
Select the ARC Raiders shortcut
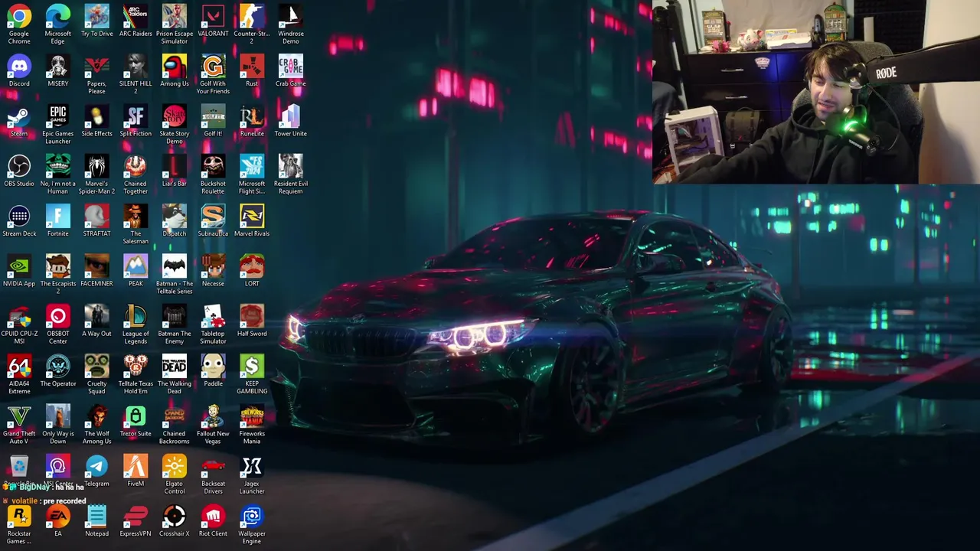(x=136, y=17)
